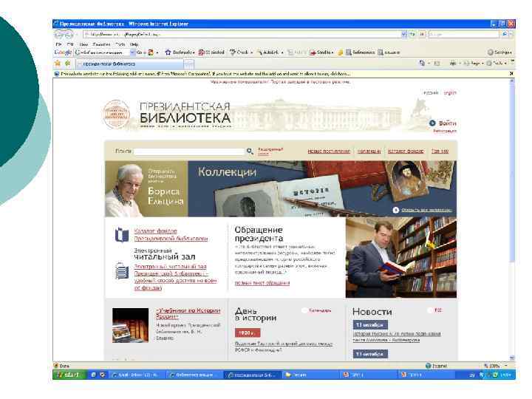The image size is (532, 399).
Task: Click the browser address bar
Action: 242,34
